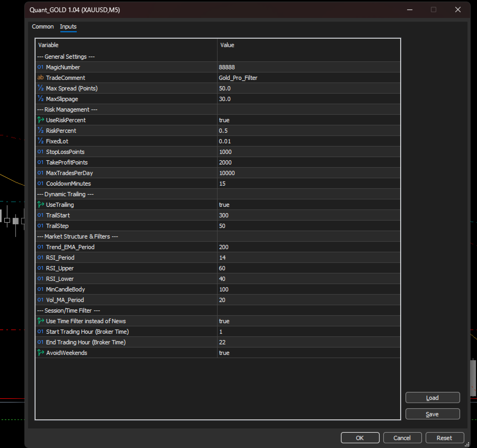Viewport: 477px width, 448px height.
Task: Select the '--- Dynamic Trailing ---' row
Action: tap(218, 194)
